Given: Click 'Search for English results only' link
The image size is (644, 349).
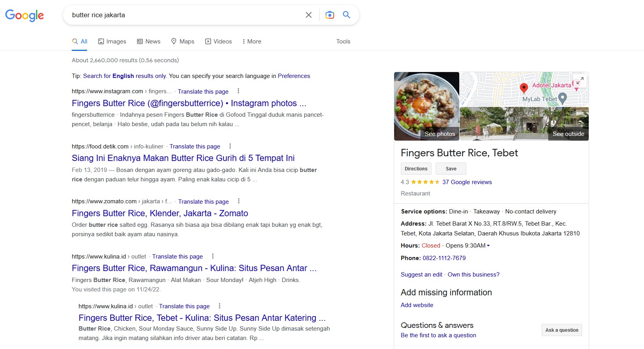Looking at the screenshot, I should tap(125, 76).
